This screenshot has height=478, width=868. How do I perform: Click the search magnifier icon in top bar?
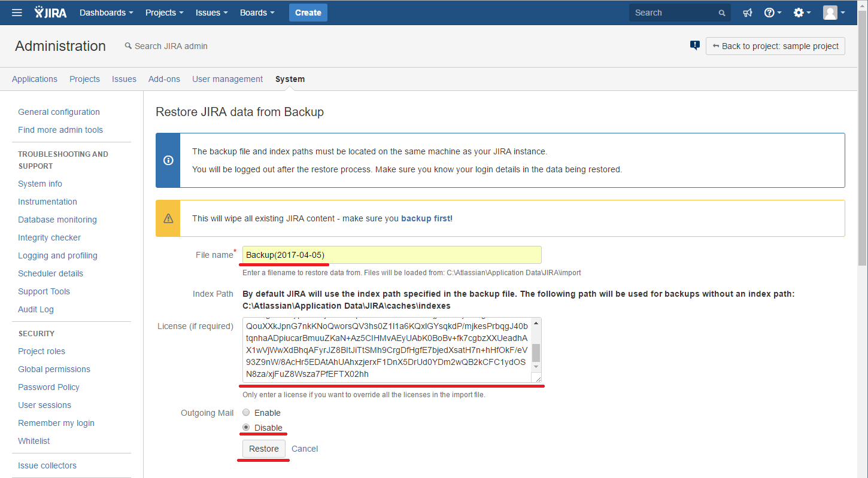pyautogui.click(x=722, y=13)
